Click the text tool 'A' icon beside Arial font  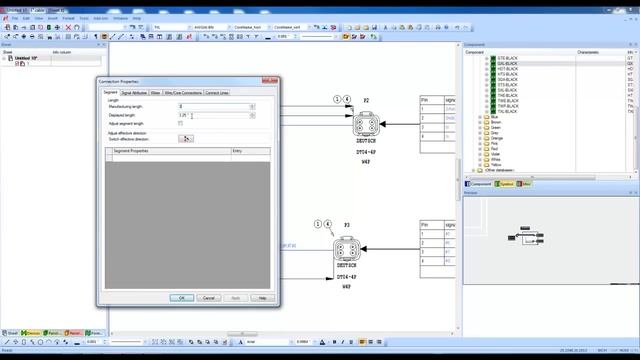tap(240, 342)
